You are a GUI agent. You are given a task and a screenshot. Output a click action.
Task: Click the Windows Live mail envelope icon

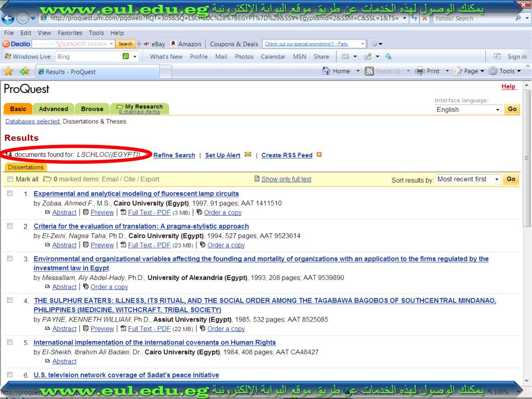(x=345, y=56)
